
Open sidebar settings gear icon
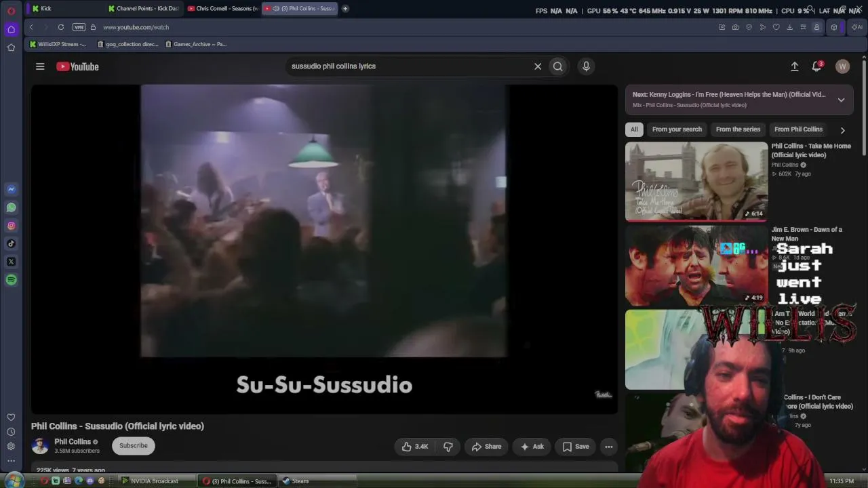[x=11, y=446]
